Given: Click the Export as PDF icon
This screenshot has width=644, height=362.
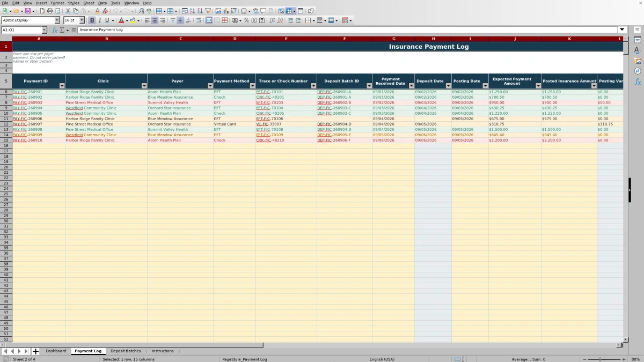Looking at the screenshot, I should (x=42, y=11).
